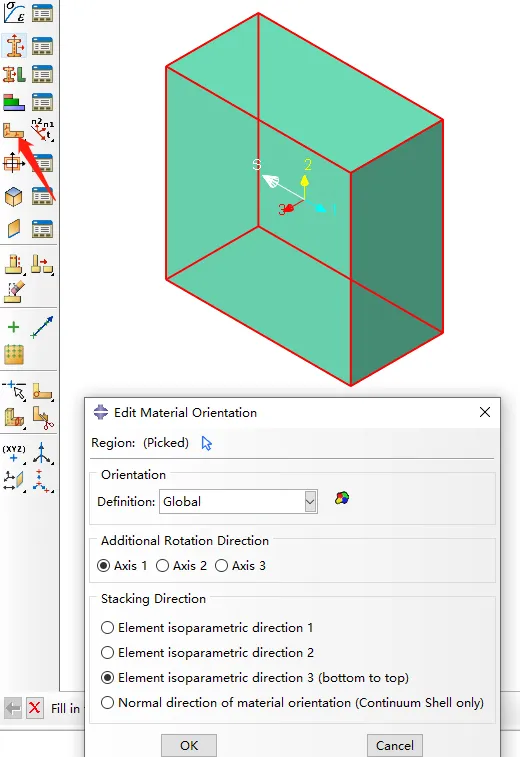This screenshot has height=757, width=520.
Task: Click the "Fill in" prompt text
Action: [65, 708]
